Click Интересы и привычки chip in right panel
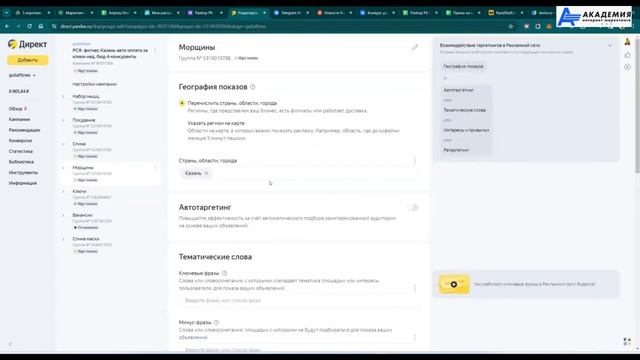 pos(466,130)
